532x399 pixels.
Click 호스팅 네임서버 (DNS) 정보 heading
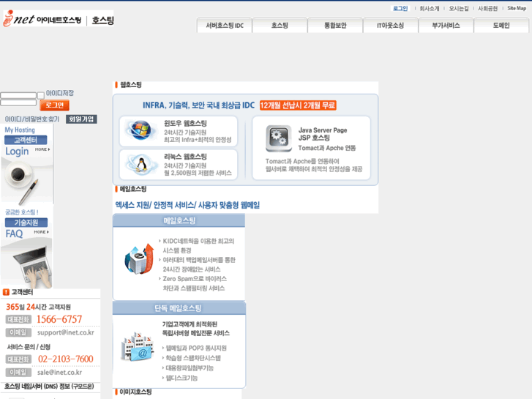point(49,387)
